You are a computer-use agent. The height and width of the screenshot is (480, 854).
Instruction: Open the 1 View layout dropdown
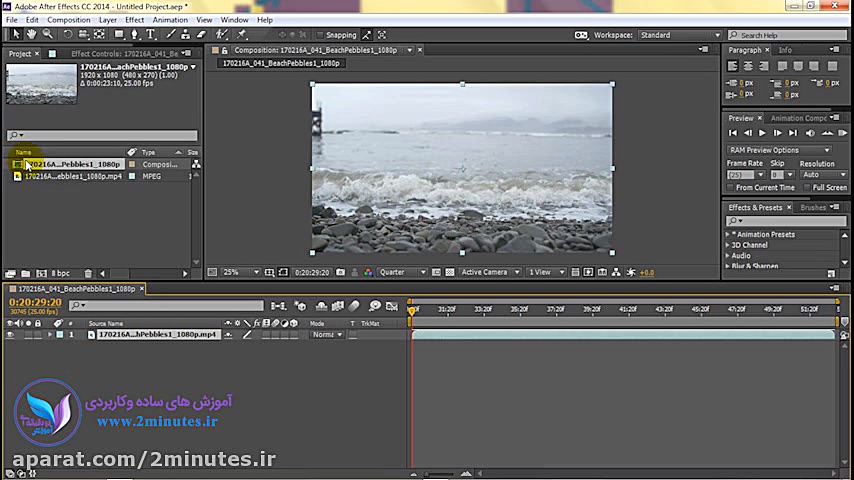point(546,272)
